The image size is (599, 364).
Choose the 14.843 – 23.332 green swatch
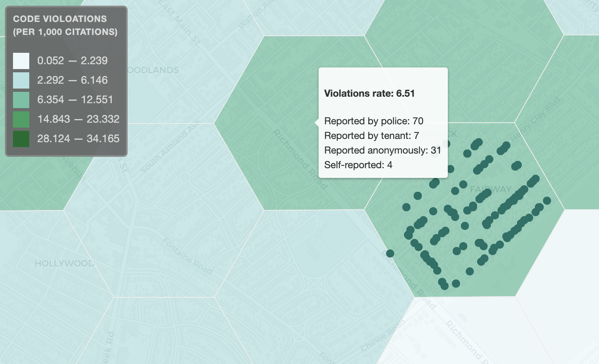[x=21, y=119]
